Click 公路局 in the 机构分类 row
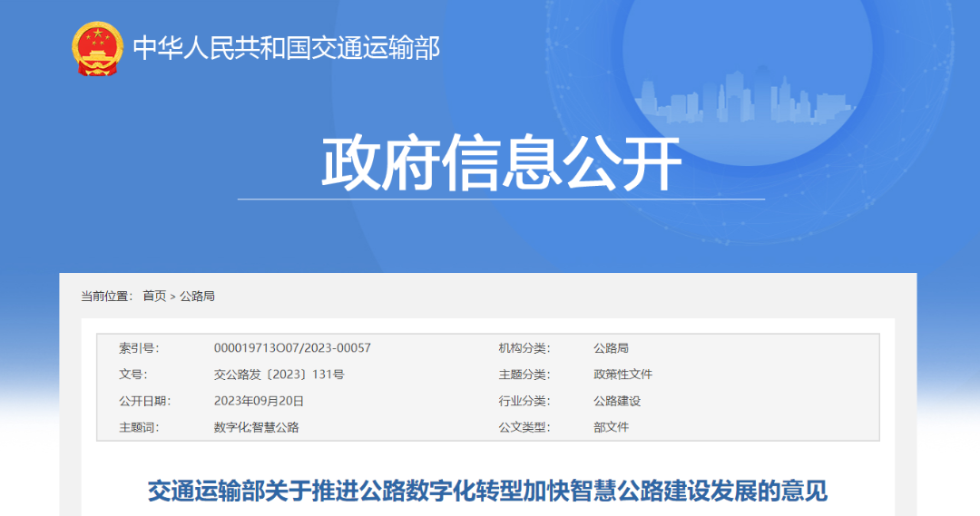Screen dimensions: 980x516 [611, 348]
